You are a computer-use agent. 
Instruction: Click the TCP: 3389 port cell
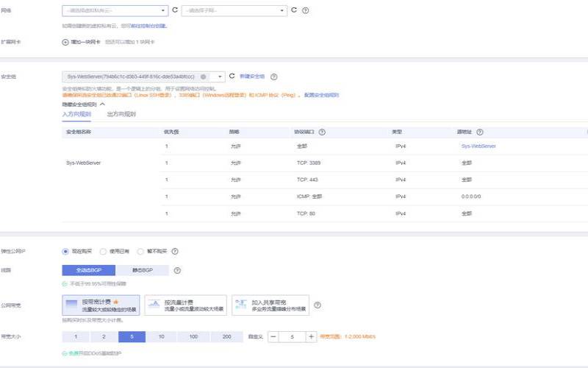(x=309, y=163)
